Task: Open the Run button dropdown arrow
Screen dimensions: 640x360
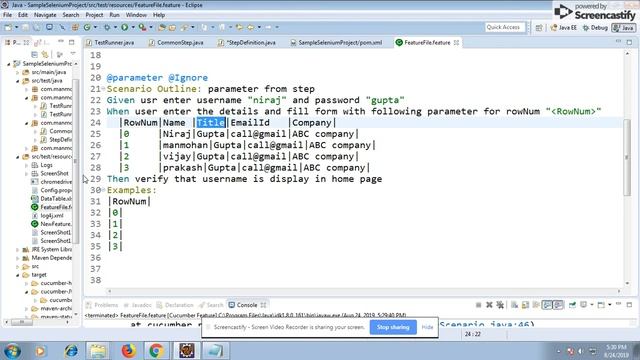Action: [133, 27]
